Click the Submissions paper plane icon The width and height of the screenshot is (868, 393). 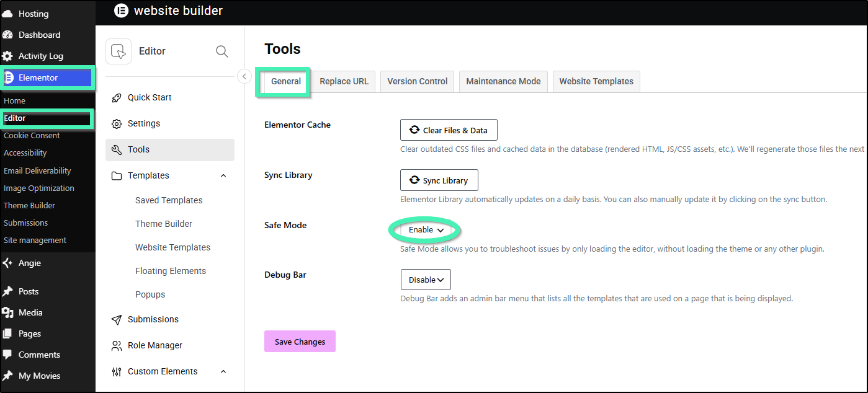117,320
